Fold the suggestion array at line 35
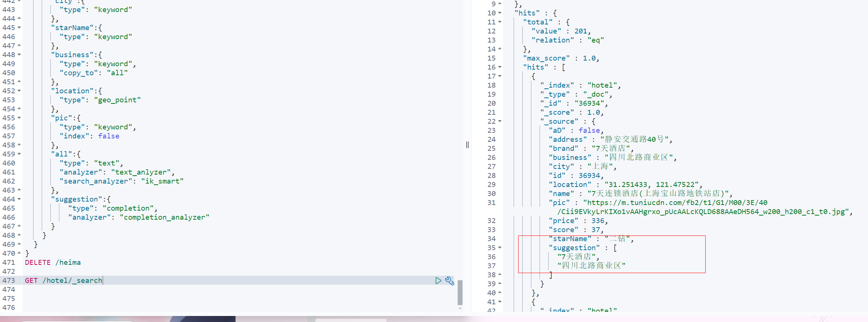This screenshot has height=322, width=868. pyautogui.click(x=500, y=248)
